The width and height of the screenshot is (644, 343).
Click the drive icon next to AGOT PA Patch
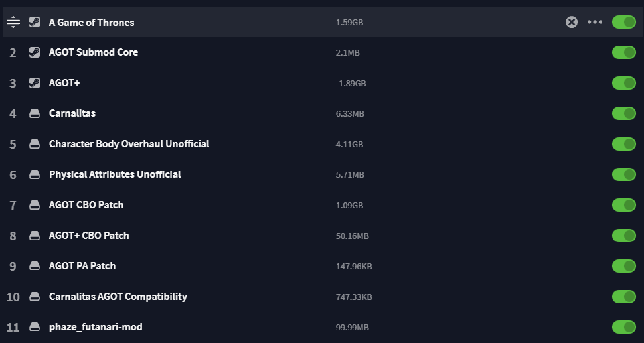coord(35,266)
